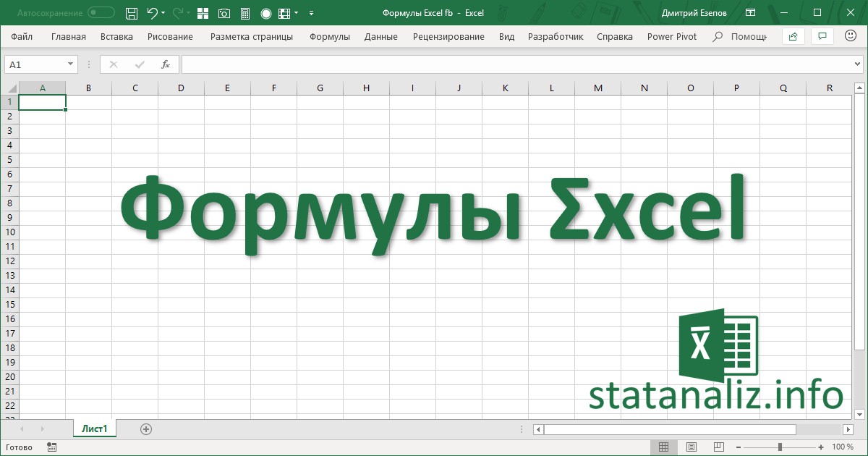The image size is (868, 456).
Task: Click the Enter checkmark icon in formula bar
Action: point(140,64)
